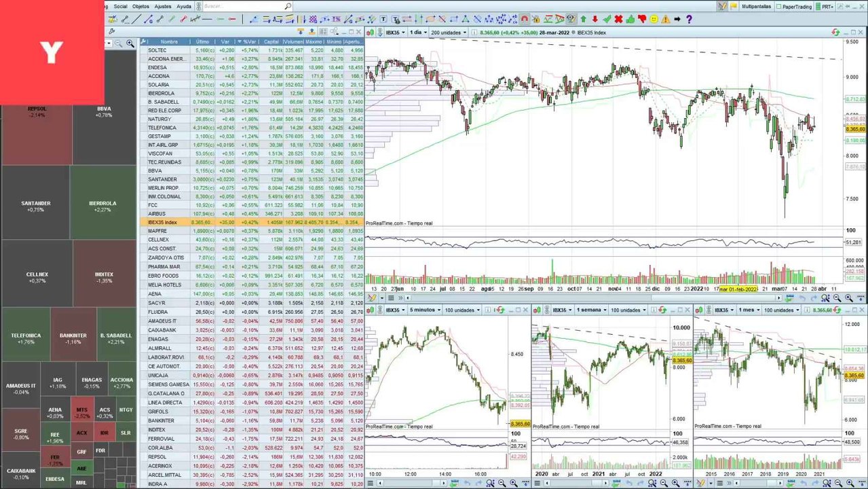The width and height of the screenshot is (868, 489).
Task: Select the rectangle shape drawing tool
Action: 454,18
